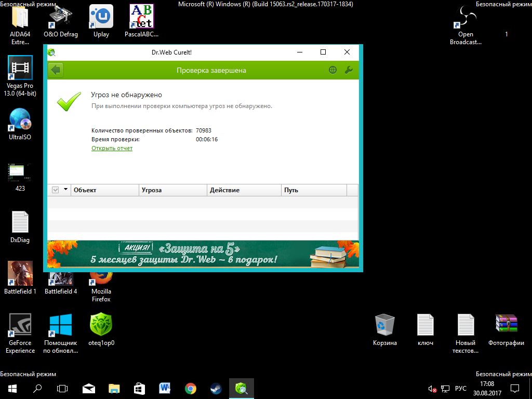Viewport: 532px width, 399px height.
Task: Open network status tray icon
Action: [x=445, y=389]
